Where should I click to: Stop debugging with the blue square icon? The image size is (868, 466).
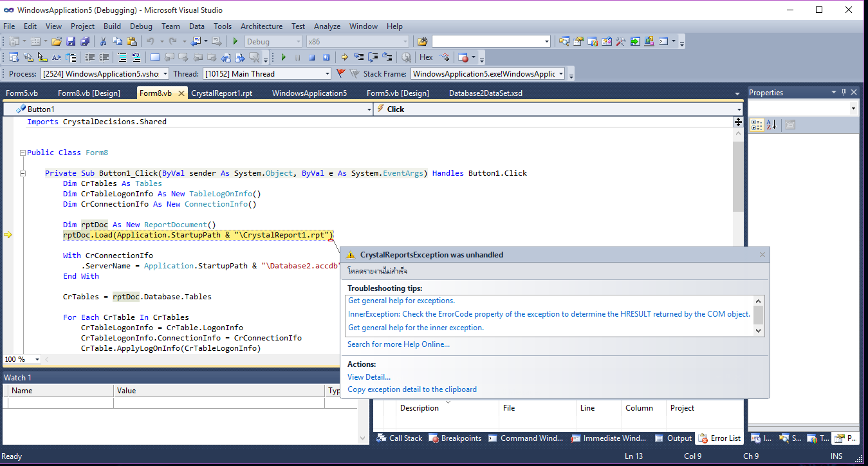point(311,57)
